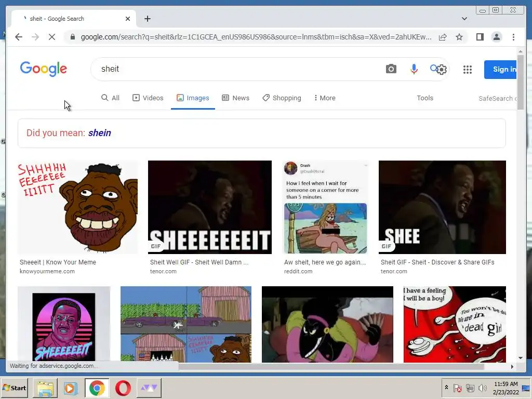Open the pink-and-black cartoon character thumbnail
This screenshot has height=399, width=532.
point(327,324)
